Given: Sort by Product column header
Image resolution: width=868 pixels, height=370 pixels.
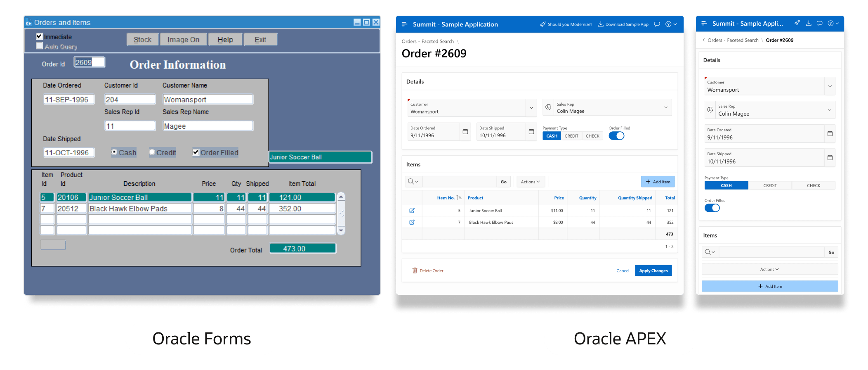Looking at the screenshot, I should coord(475,198).
